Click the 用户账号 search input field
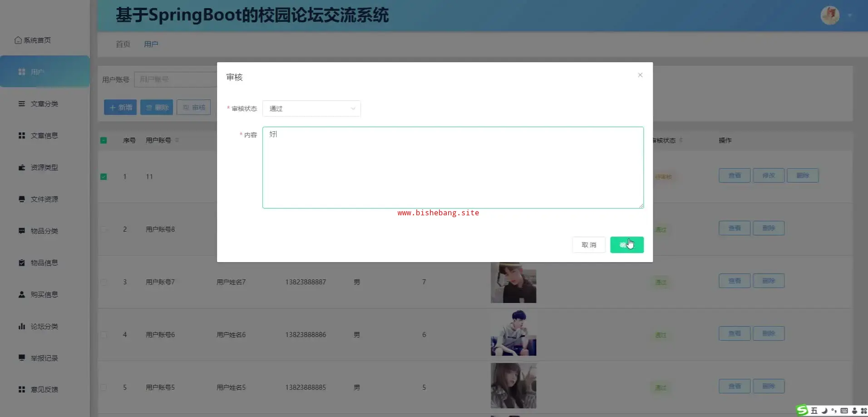 click(x=176, y=79)
